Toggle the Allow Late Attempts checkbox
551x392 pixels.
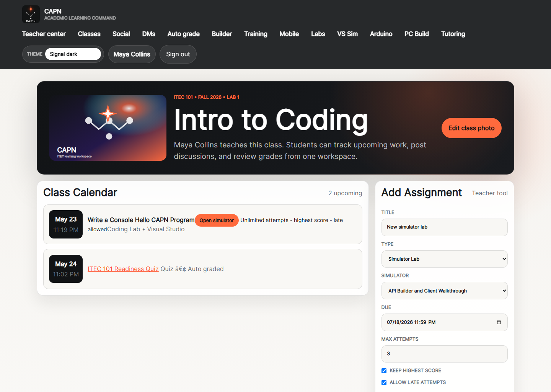pos(384,382)
